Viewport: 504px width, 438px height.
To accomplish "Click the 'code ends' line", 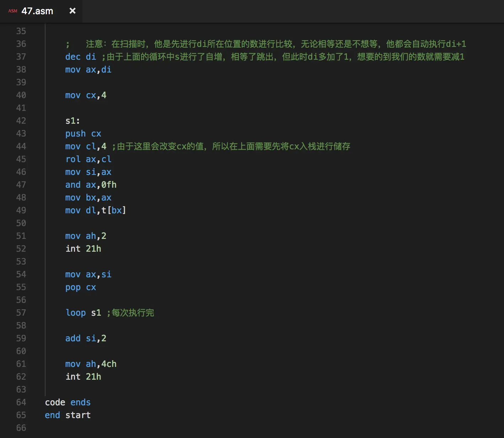I will click(x=68, y=402).
